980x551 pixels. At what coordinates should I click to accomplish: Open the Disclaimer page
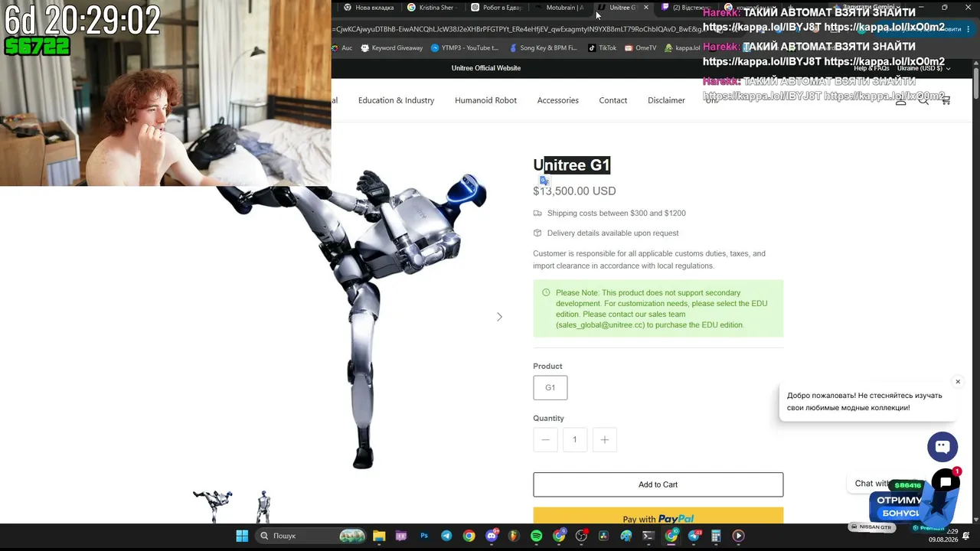click(x=666, y=100)
